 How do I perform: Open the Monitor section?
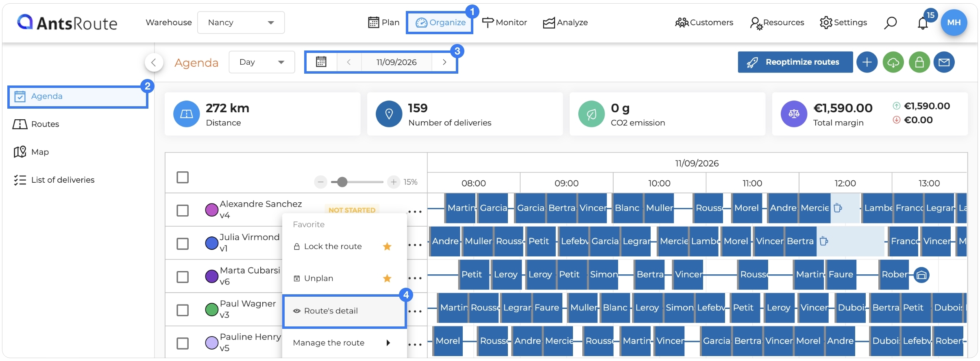505,22
